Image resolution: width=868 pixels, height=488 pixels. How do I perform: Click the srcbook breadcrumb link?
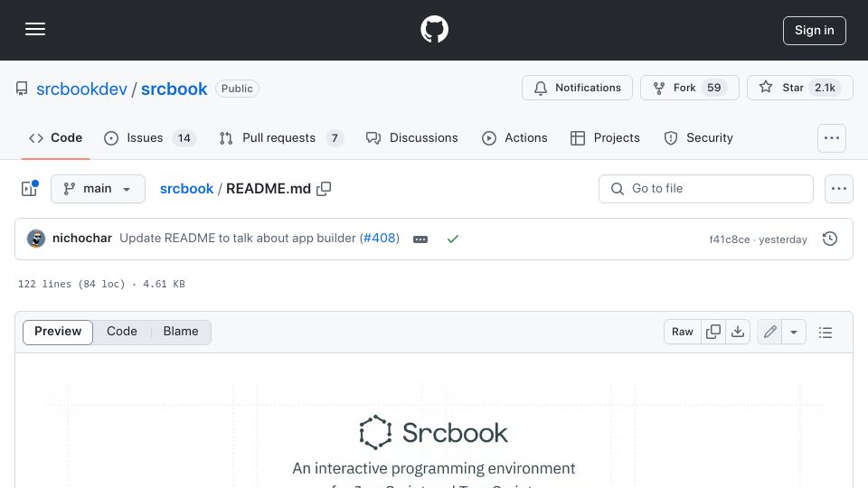(186, 189)
